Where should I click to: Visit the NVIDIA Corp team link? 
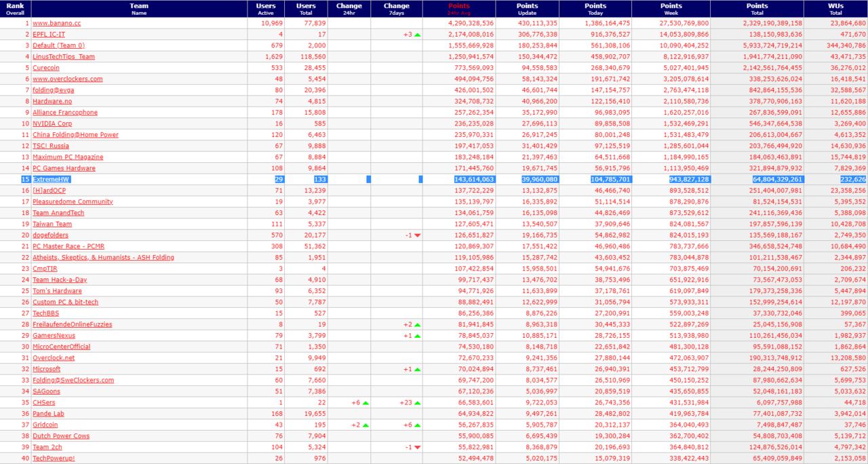point(52,124)
